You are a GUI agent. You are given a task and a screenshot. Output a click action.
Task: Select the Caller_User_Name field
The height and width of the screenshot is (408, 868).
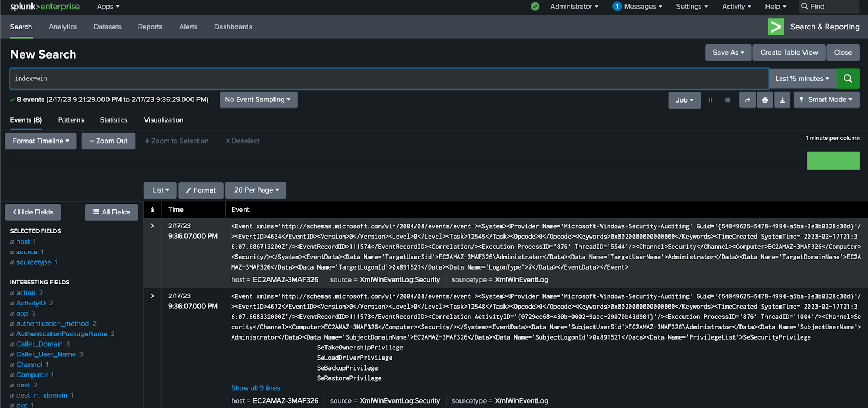tap(46, 355)
